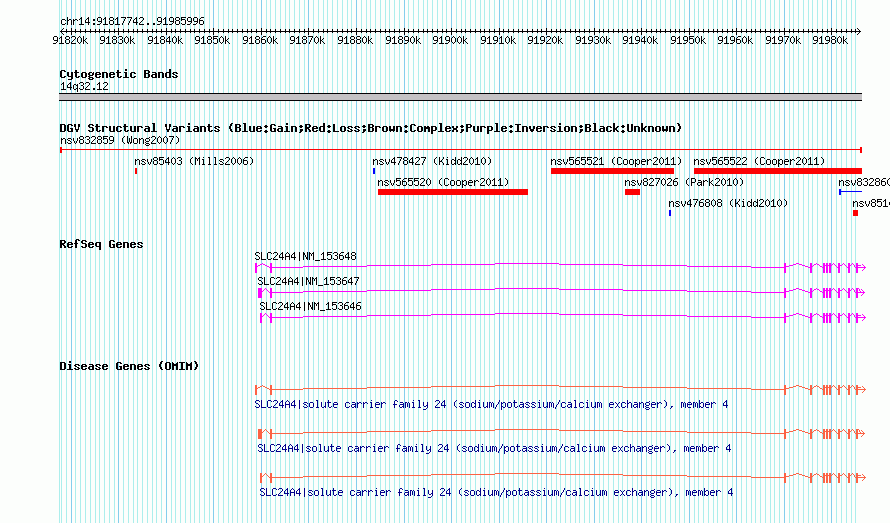The height and width of the screenshot is (523, 890).
Task: Click the blue nsv476808 gain marker
Action: 670,213
